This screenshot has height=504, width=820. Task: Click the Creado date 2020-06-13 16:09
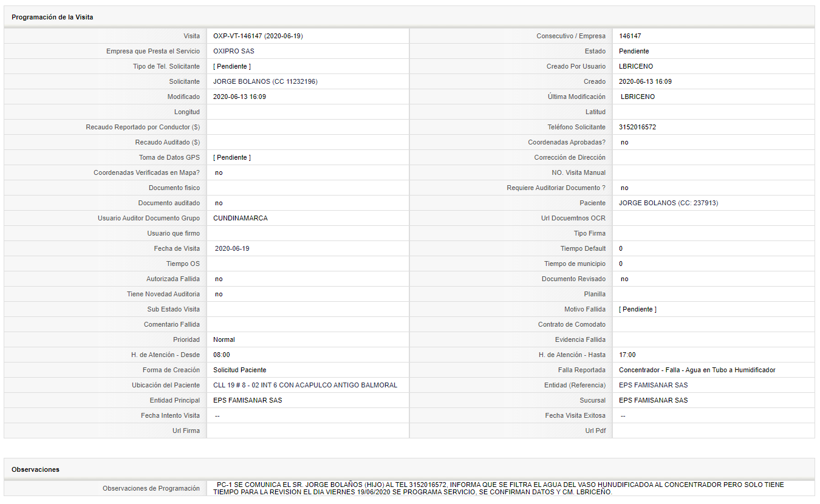click(645, 82)
